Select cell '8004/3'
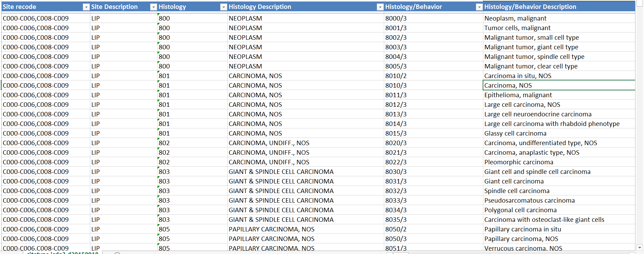 coord(433,56)
